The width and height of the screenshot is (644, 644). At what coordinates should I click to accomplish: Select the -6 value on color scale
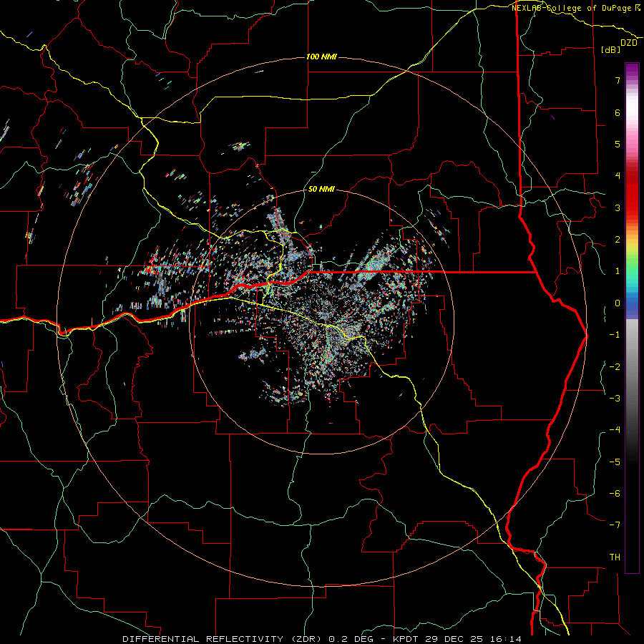click(615, 494)
